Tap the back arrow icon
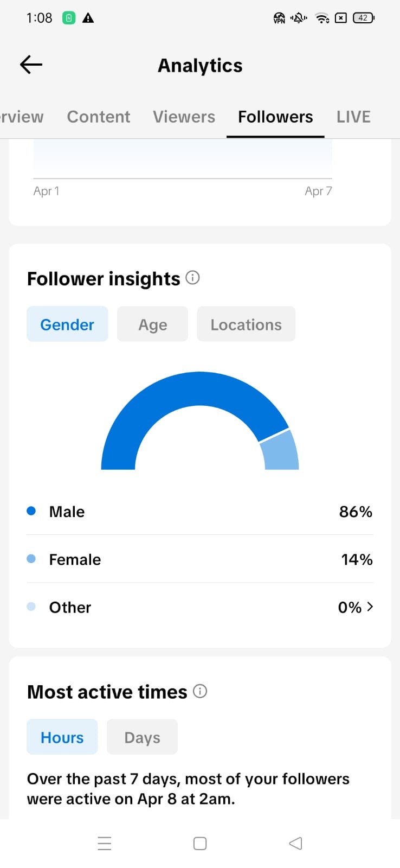 point(31,65)
